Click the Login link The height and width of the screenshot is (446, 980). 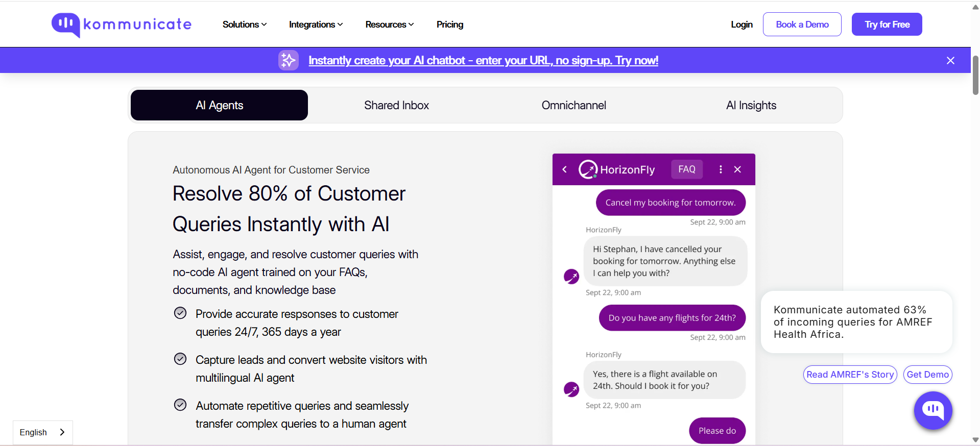tap(742, 24)
